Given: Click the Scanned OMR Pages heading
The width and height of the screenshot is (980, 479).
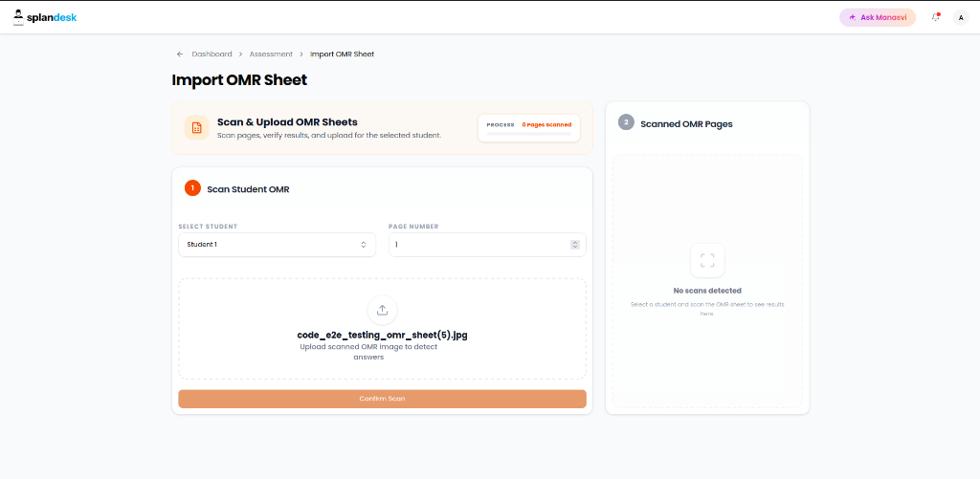Looking at the screenshot, I should 686,124.
